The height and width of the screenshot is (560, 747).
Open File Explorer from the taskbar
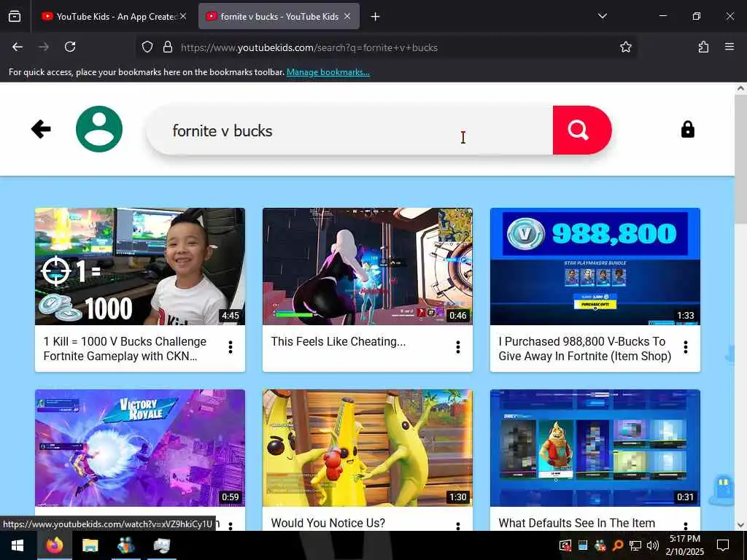coord(90,545)
